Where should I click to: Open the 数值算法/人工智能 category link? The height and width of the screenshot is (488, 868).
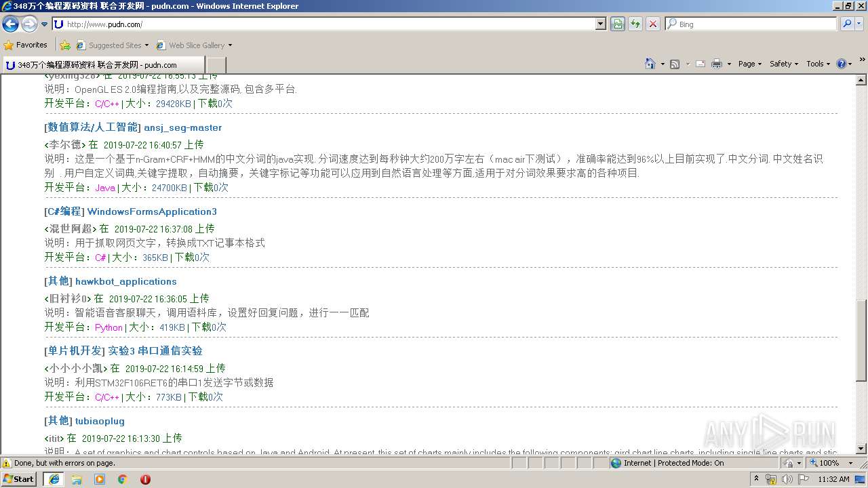click(93, 127)
